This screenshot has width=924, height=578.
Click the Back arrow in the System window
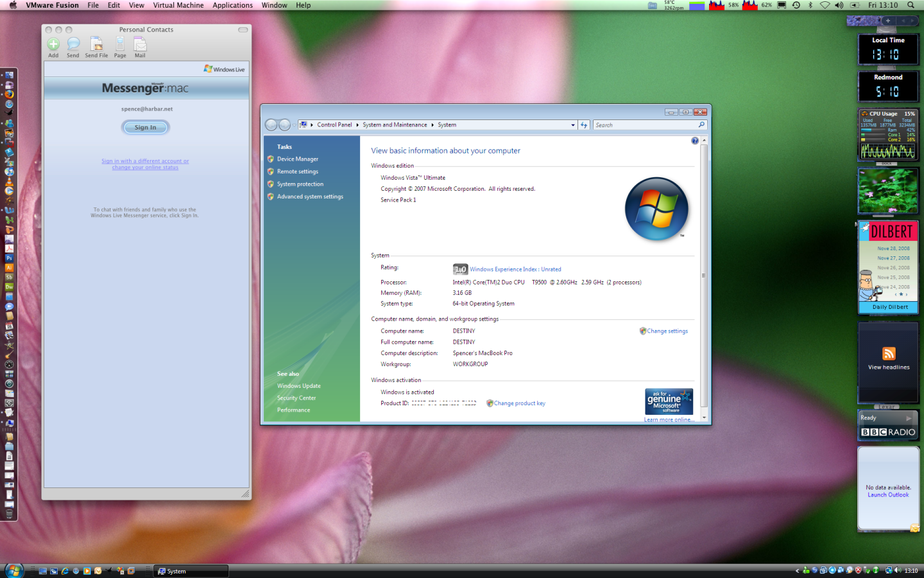271,125
